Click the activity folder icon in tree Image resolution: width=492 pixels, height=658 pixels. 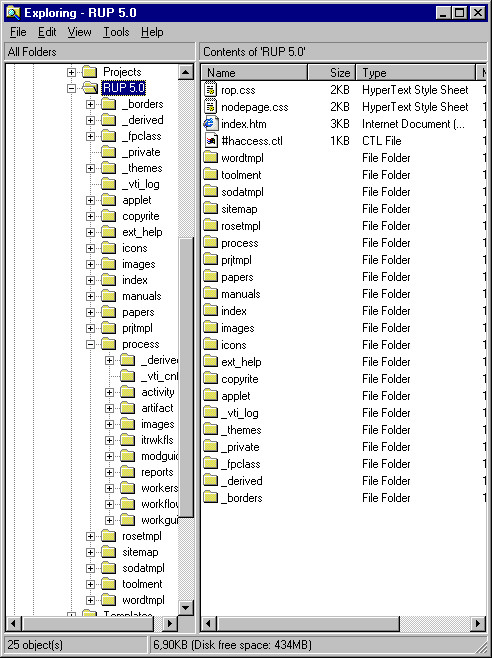[x=128, y=392]
